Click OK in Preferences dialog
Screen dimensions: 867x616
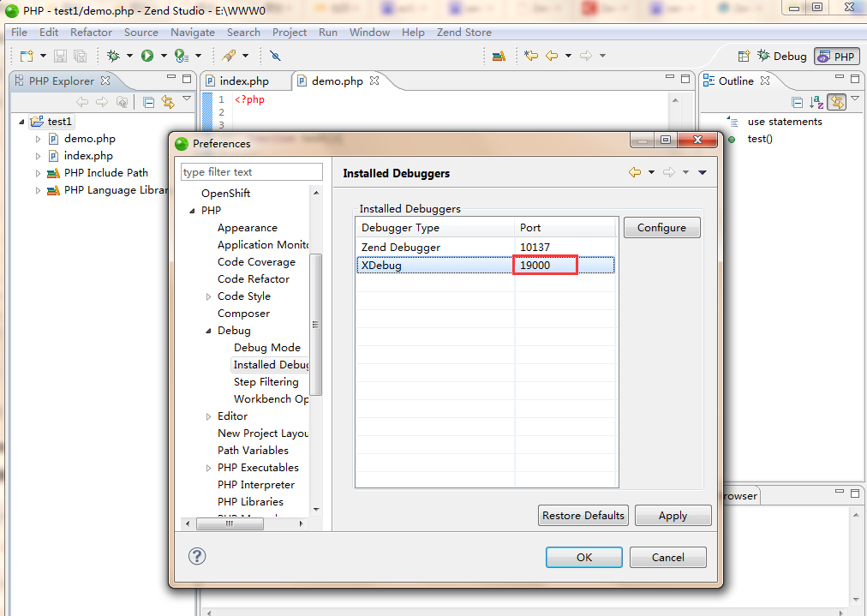click(x=584, y=558)
